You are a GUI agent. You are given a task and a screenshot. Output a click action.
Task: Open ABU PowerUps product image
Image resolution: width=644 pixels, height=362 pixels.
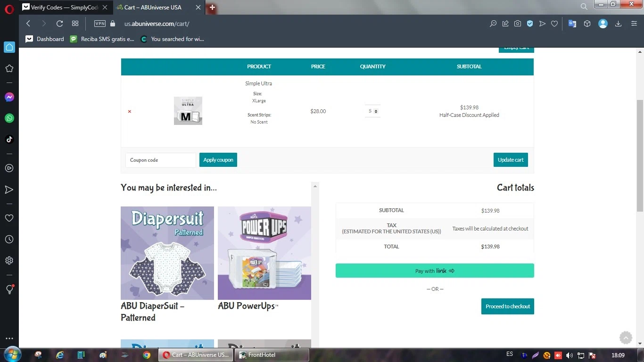click(264, 253)
